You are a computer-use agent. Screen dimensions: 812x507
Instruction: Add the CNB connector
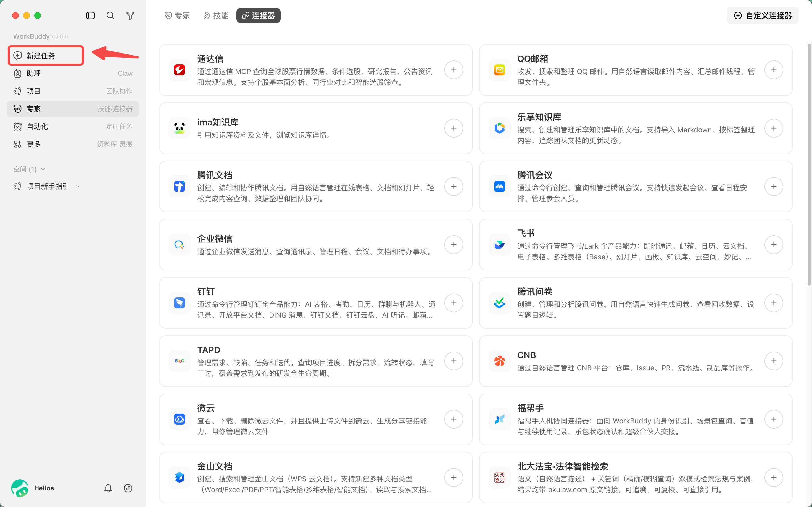click(x=773, y=361)
